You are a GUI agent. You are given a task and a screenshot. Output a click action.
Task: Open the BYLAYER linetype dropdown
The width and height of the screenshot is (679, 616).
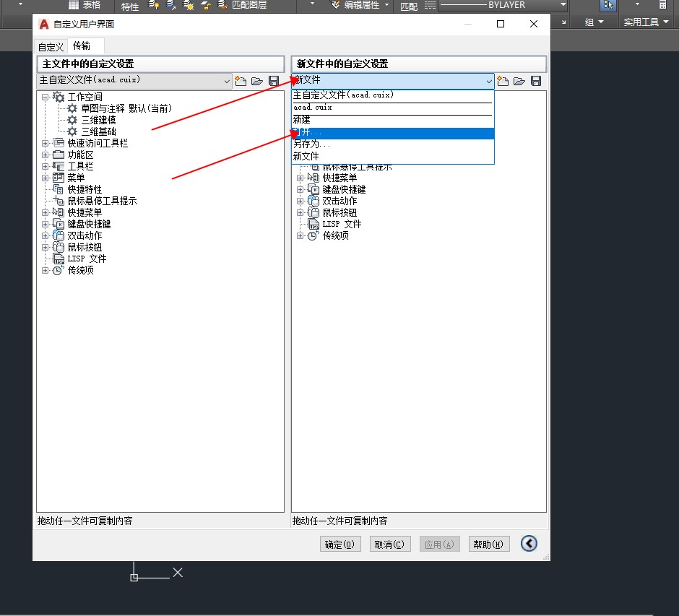tap(563, 5)
